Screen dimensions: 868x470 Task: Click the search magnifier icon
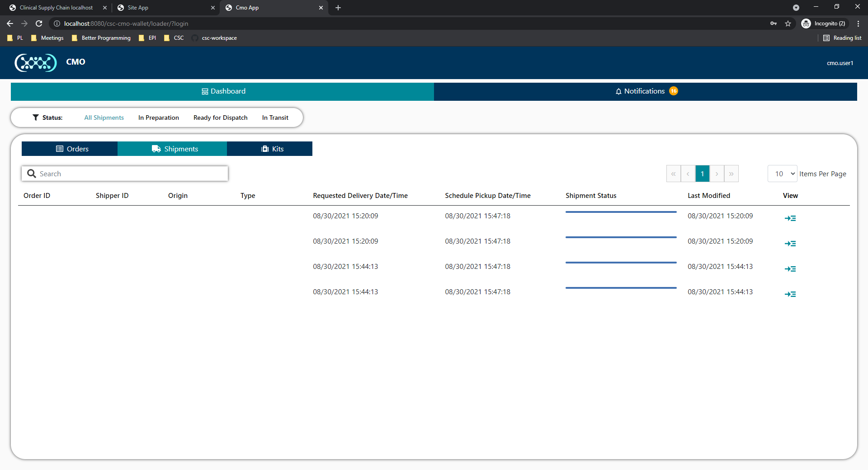[x=31, y=173]
